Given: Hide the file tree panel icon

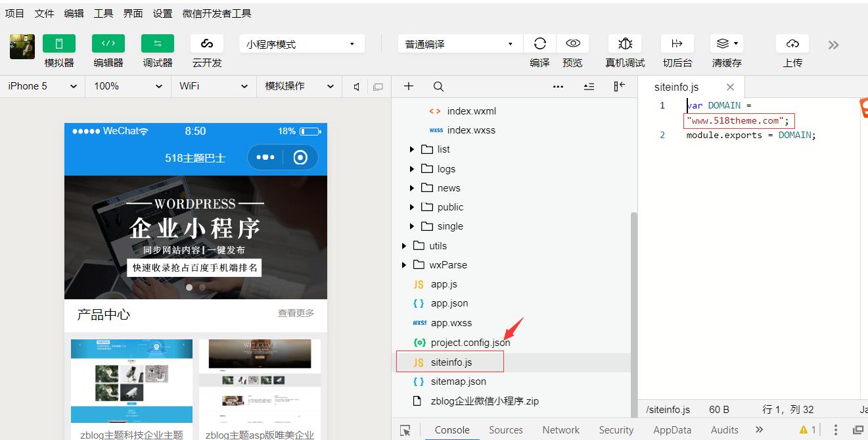Looking at the screenshot, I should tap(619, 86).
